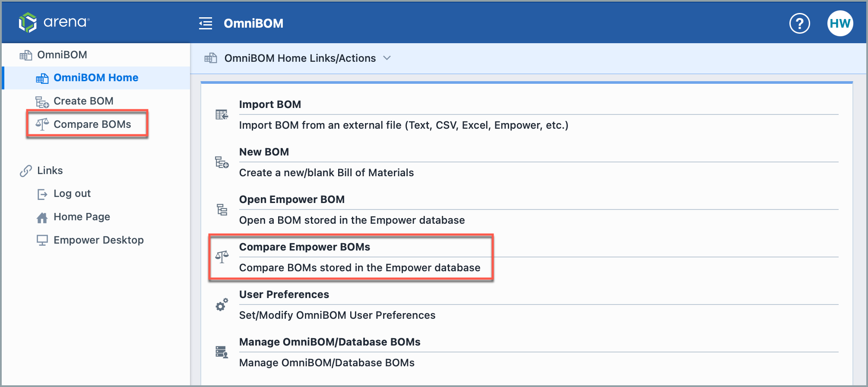
Task: Click the Home Page house icon
Action: pos(42,217)
